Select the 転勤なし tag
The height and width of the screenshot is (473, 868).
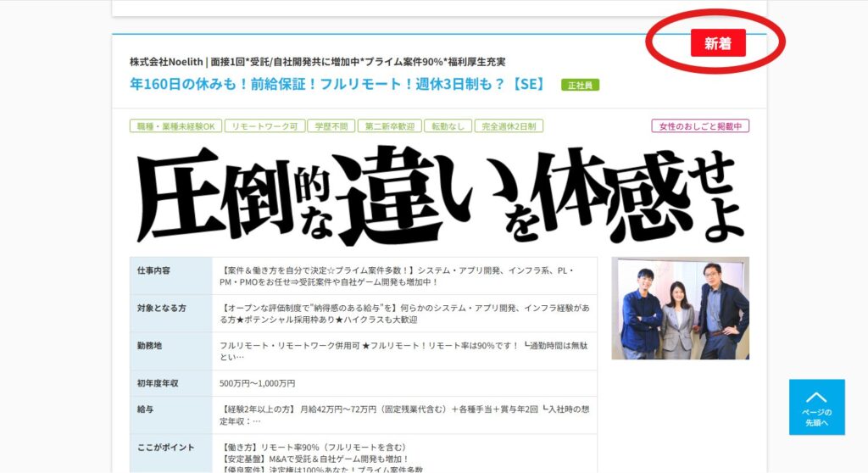(447, 126)
